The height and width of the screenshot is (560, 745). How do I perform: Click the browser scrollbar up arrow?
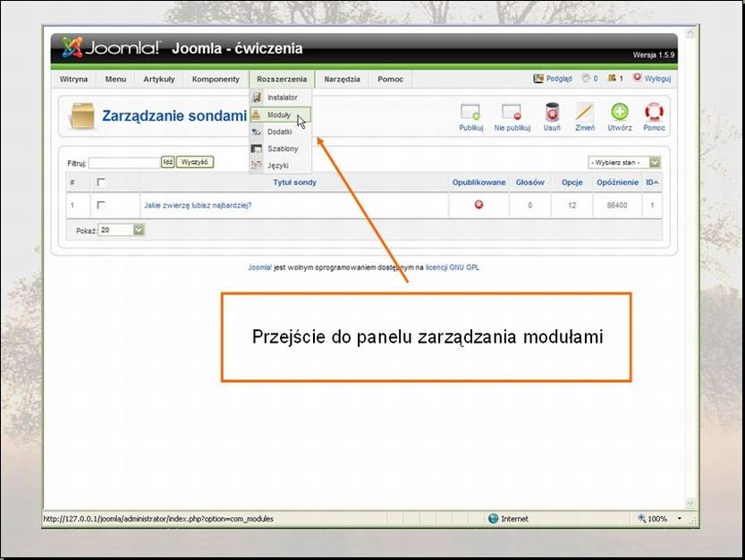point(690,33)
